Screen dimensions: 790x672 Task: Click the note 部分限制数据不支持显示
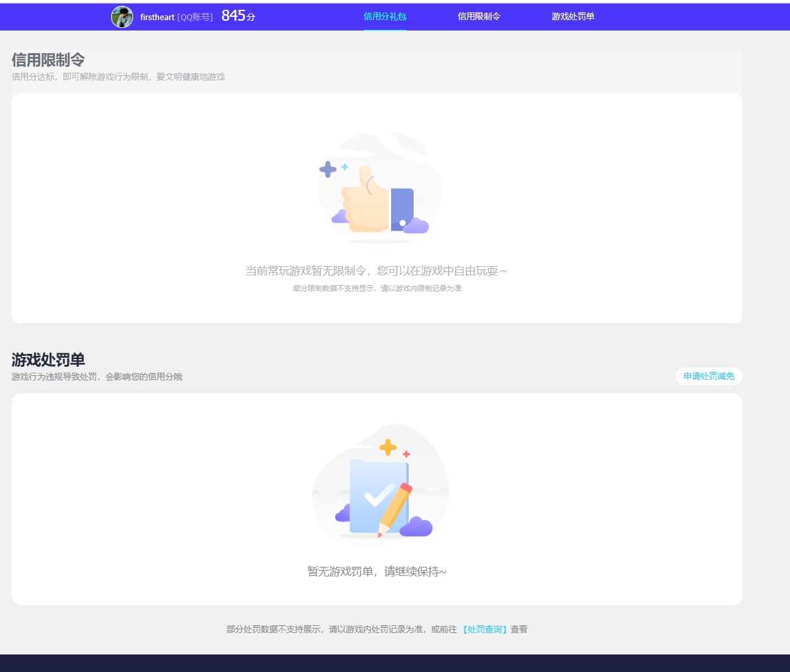pos(335,288)
